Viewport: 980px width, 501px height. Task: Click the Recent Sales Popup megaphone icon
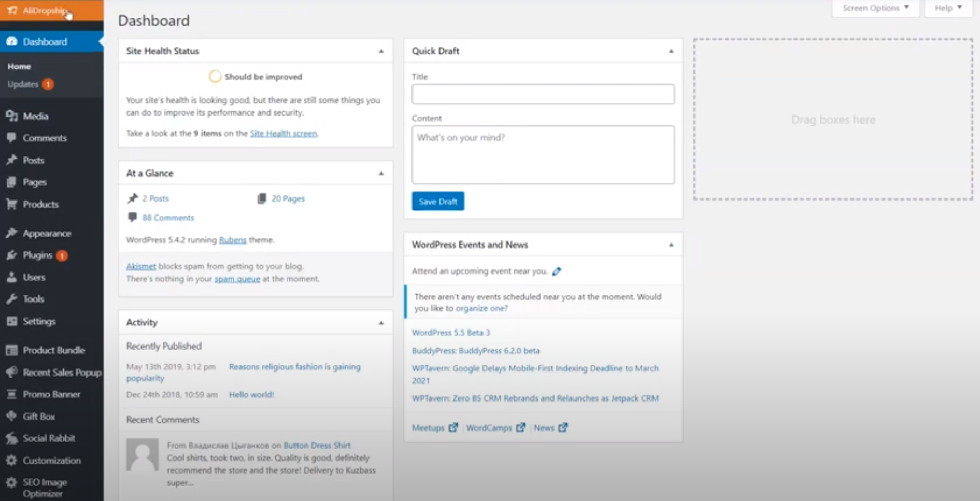[x=11, y=372]
